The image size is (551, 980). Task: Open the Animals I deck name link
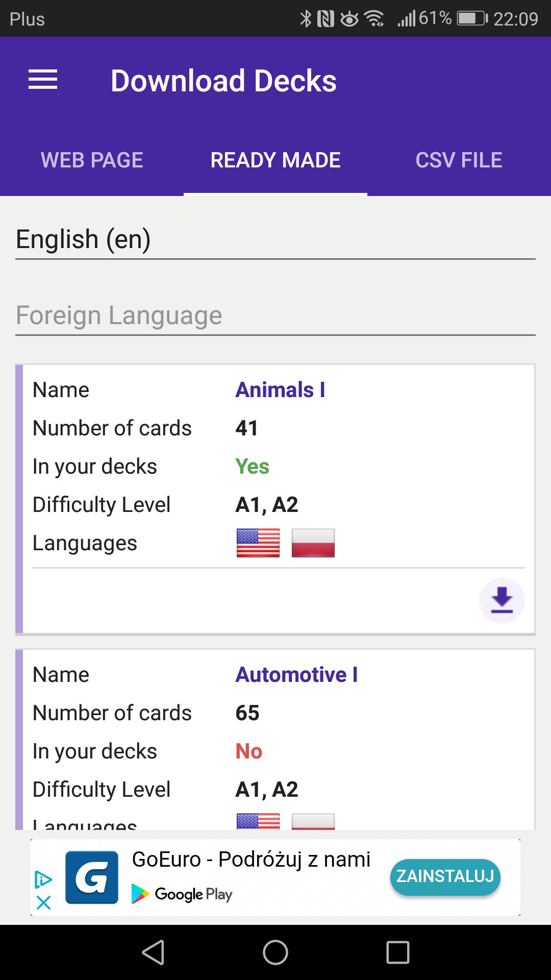(x=280, y=390)
